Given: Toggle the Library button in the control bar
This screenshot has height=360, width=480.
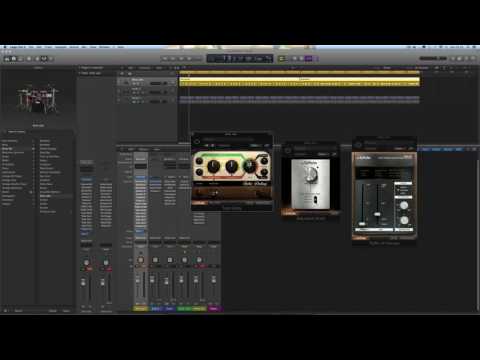Looking at the screenshot, I should click(x=6, y=59).
